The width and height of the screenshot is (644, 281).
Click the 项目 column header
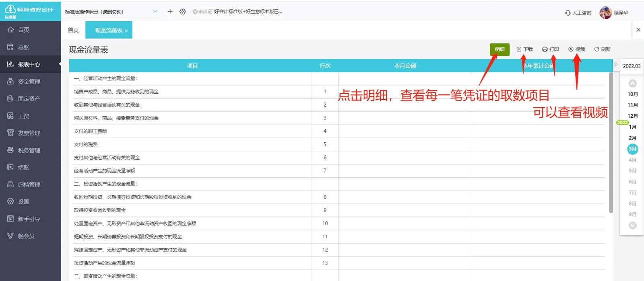(x=192, y=66)
